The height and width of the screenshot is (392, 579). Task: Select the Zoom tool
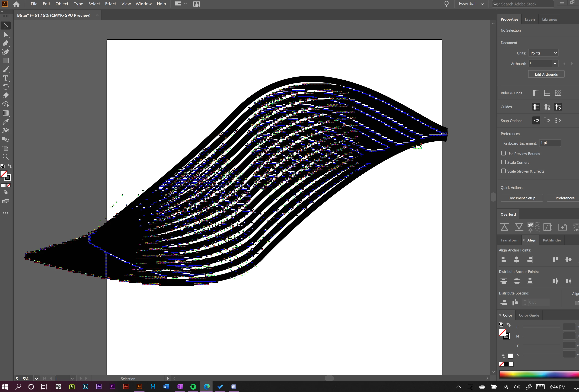(5, 157)
